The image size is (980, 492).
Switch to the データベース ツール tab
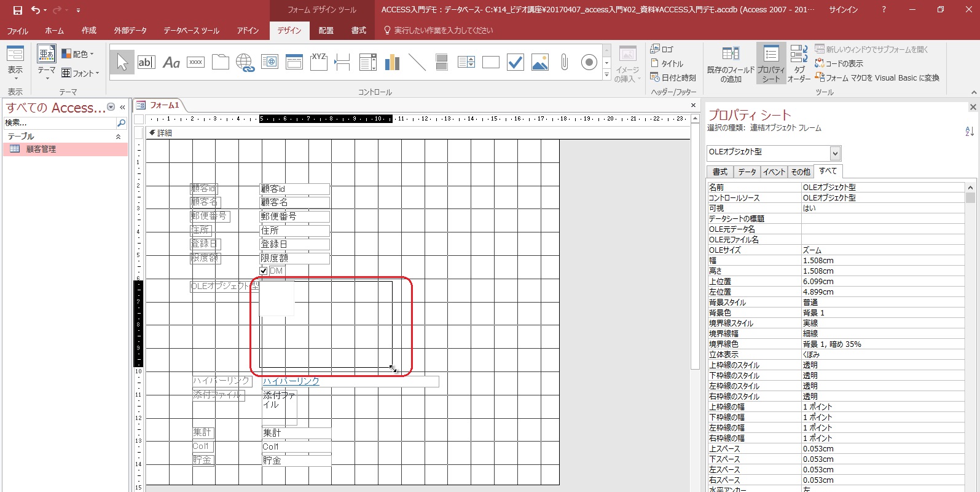click(x=191, y=30)
